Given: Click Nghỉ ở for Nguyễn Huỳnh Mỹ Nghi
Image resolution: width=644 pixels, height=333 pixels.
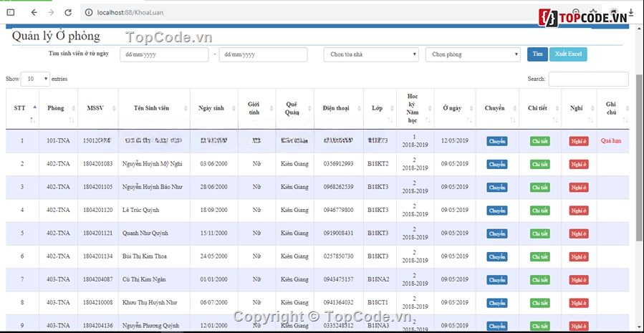Looking at the screenshot, I should pyautogui.click(x=579, y=164).
